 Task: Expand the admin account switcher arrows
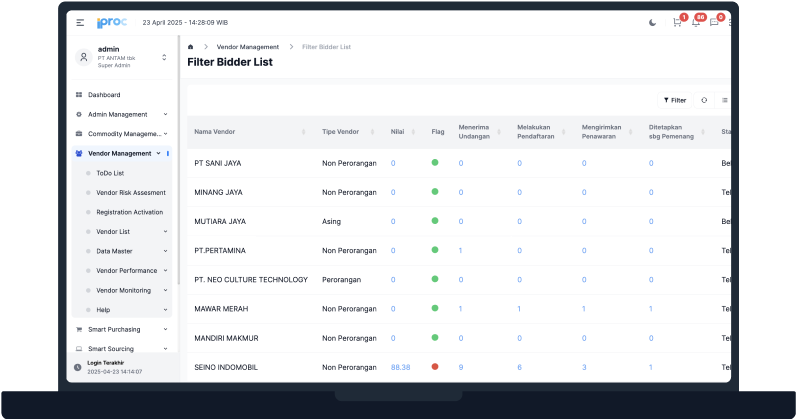pos(164,57)
